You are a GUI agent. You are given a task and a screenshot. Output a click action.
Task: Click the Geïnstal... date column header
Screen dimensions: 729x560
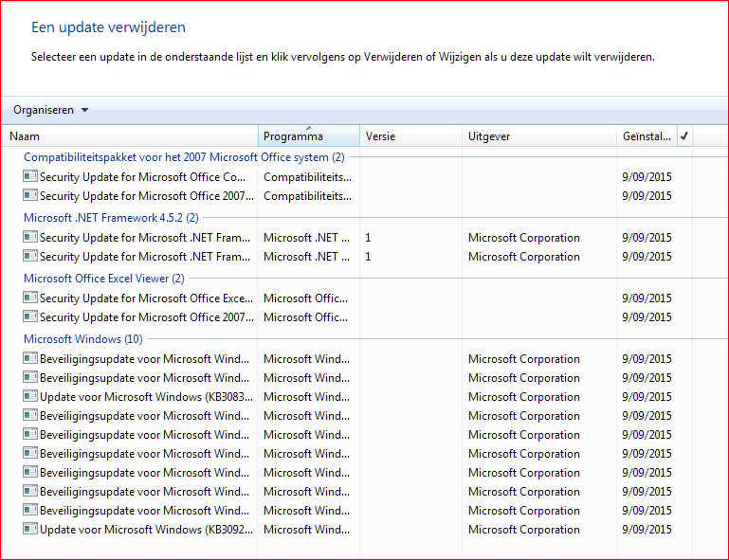coord(647,136)
